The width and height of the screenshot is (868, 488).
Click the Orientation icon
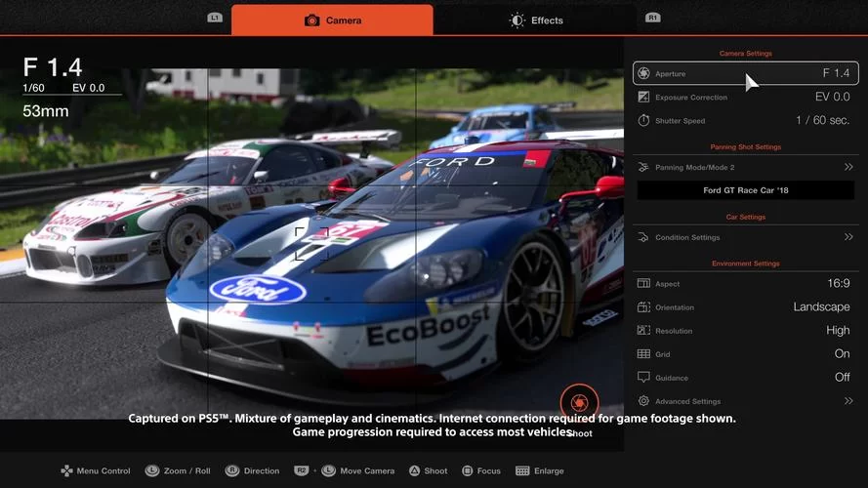[x=643, y=307]
